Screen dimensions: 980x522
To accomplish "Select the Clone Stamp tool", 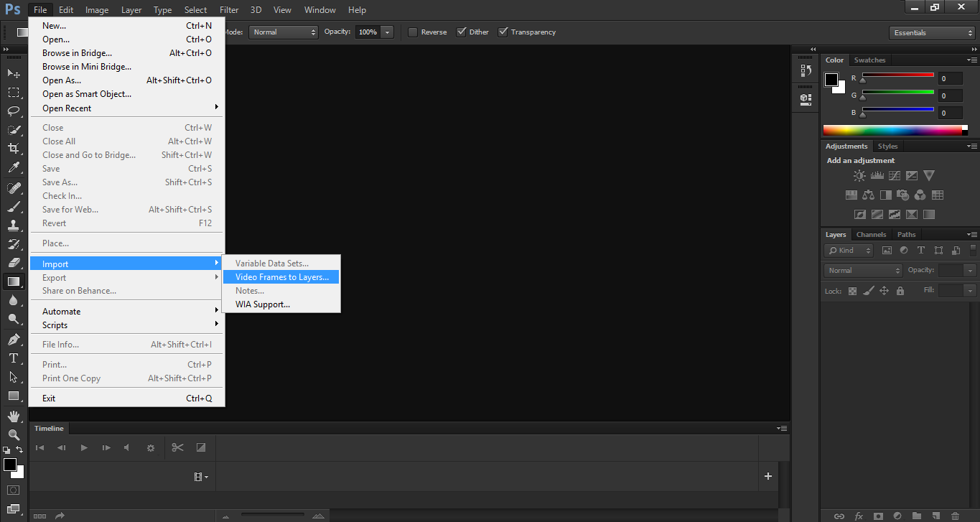I will pos(14,225).
